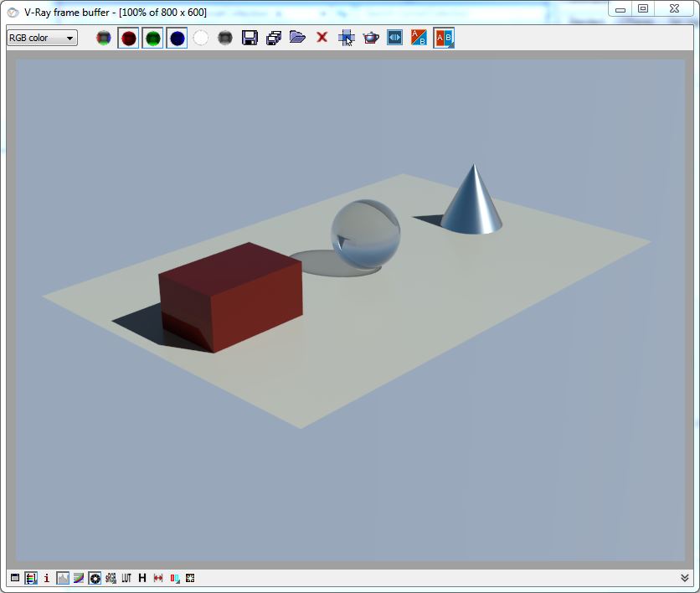700x593 pixels.
Task: Expand the status bar double chevron
Action: (685, 578)
